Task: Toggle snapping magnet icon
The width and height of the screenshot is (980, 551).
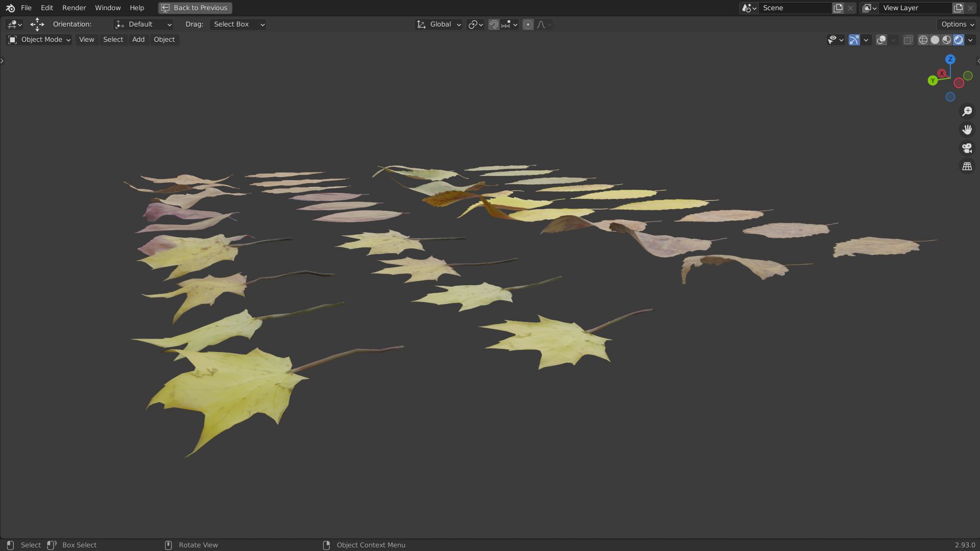Action: click(x=494, y=24)
